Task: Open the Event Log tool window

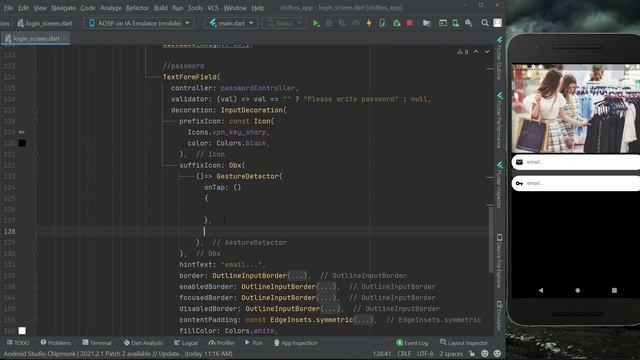Action: click(x=412, y=343)
